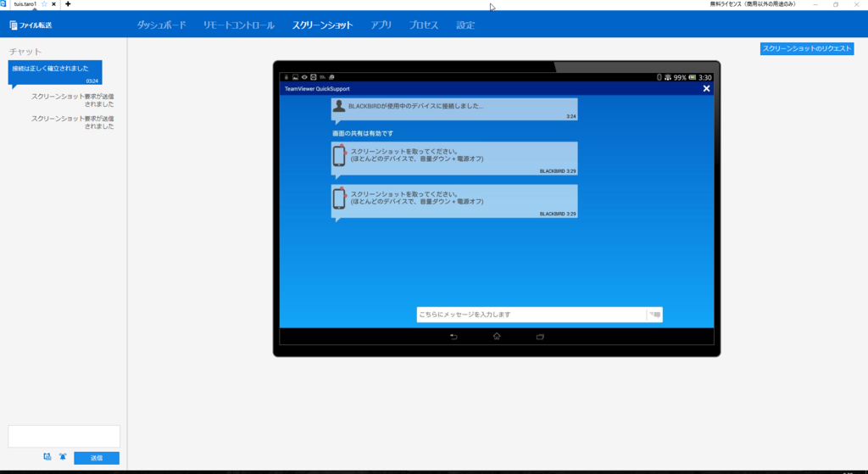Viewport: 868px width, 474px height.
Task: Click the favorite star on tuis.taro1 tab
Action: (x=44, y=4)
